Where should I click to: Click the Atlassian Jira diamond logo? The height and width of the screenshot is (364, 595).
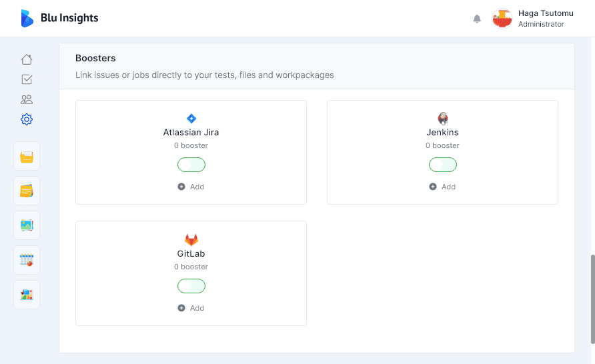191,119
